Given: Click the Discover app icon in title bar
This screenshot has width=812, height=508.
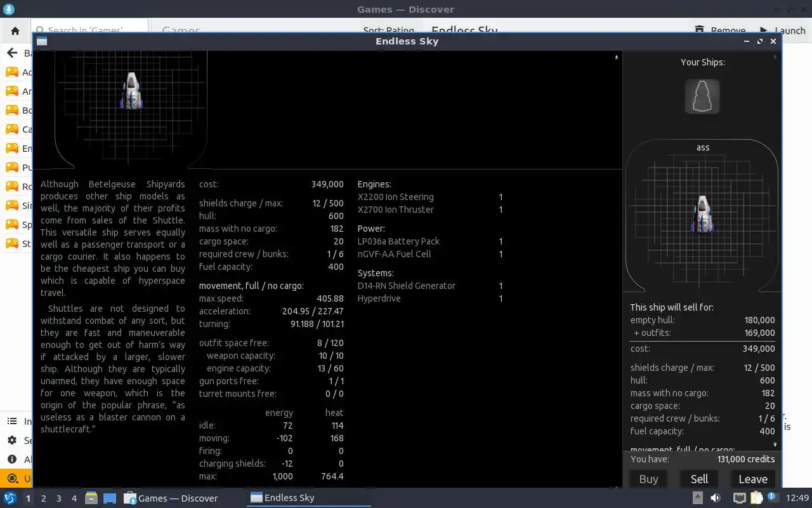Looking at the screenshot, I should point(8,9).
